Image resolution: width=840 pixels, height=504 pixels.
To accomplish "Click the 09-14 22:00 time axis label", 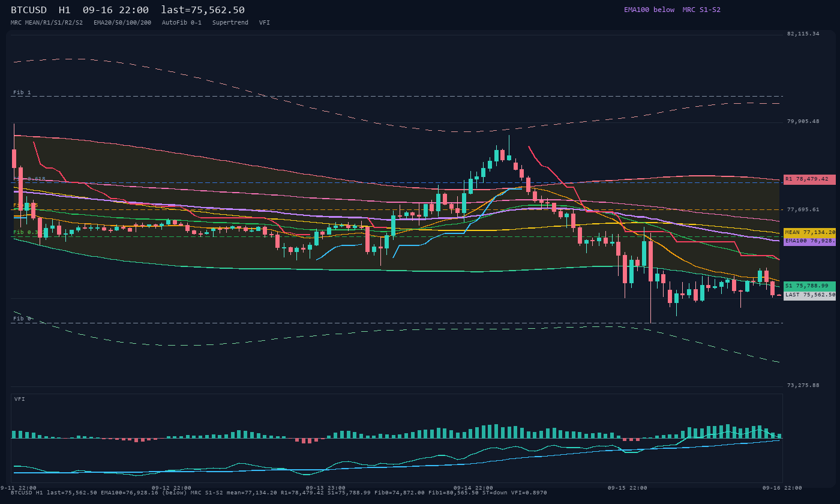I will click(x=473, y=488).
